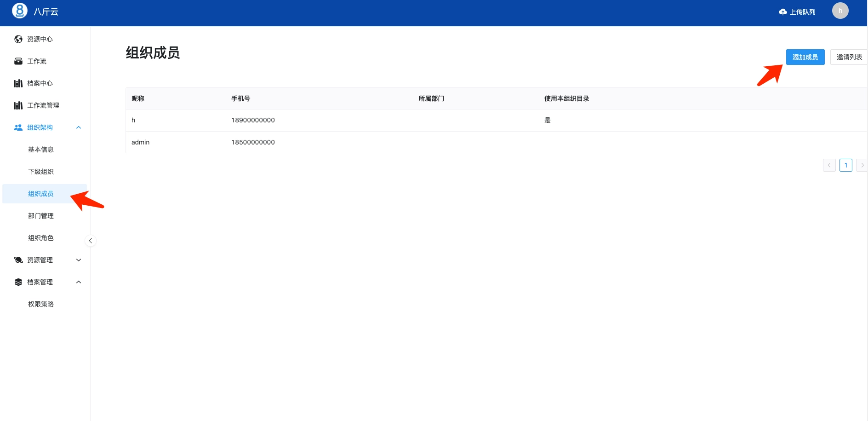Click the 八斤云 logo icon
Screen dimensions: 868x421
(19, 11)
